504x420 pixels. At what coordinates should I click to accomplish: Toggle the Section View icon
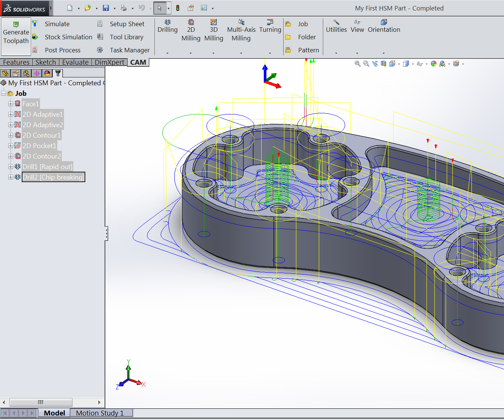click(x=384, y=64)
